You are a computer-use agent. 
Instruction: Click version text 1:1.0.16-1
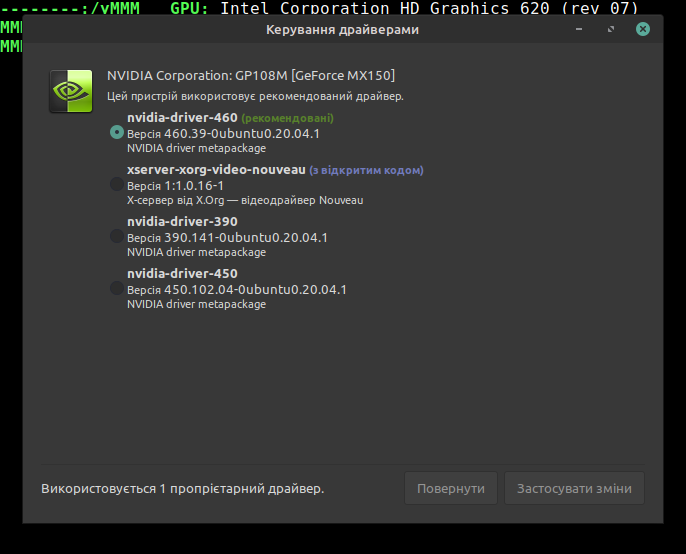click(x=194, y=186)
